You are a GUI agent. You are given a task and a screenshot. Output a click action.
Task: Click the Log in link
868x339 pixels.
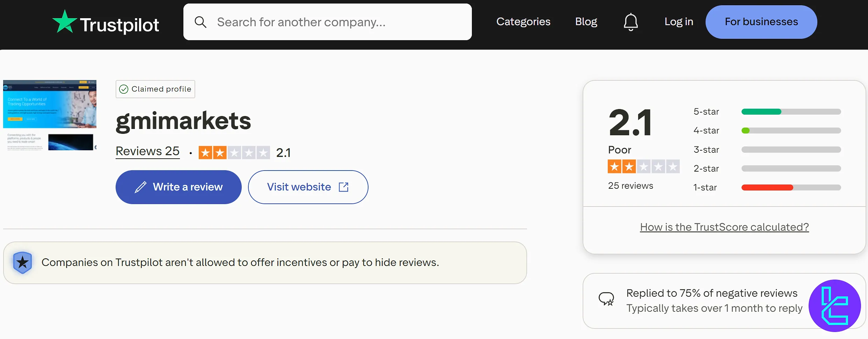[678, 22]
